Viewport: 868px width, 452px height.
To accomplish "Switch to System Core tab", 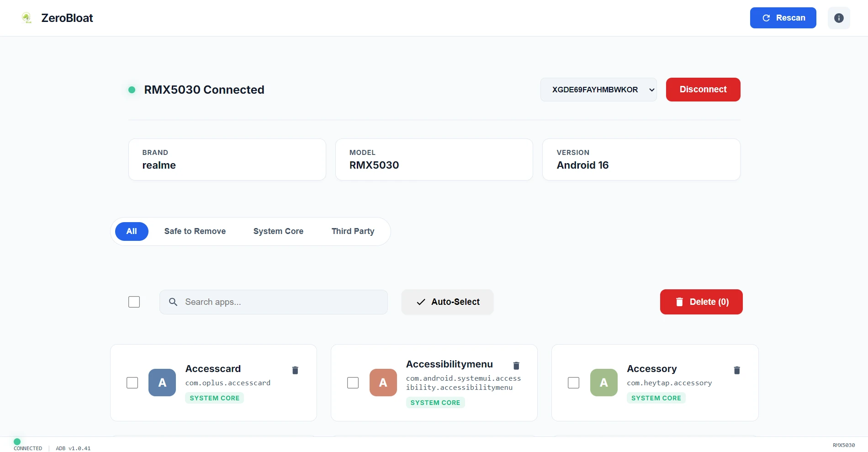I will tap(278, 231).
